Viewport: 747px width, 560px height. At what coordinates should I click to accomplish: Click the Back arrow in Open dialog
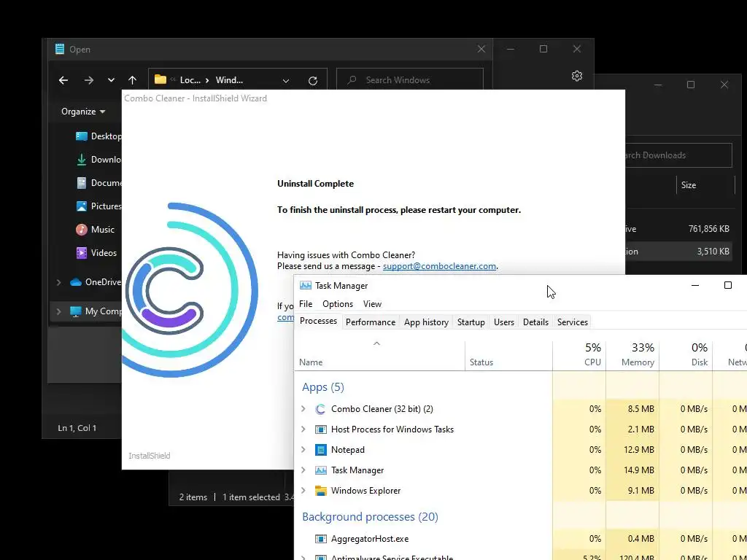pyautogui.click(x=63, y=80)
